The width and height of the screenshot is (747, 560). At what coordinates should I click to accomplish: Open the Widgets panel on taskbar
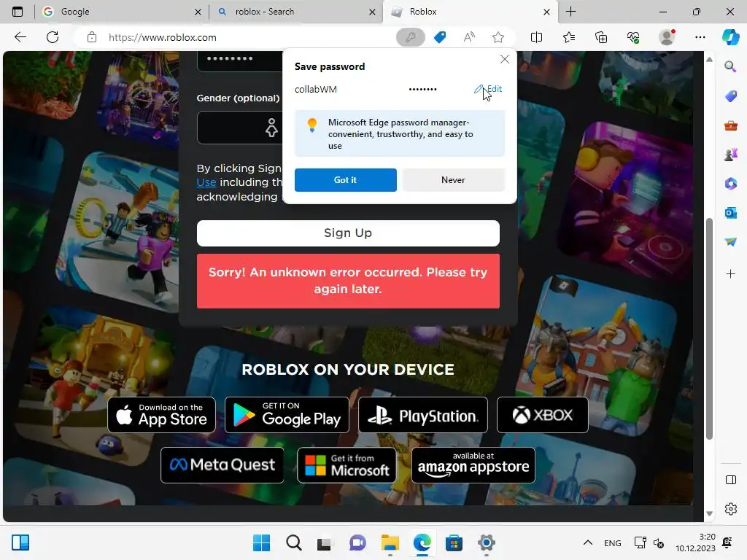point(20,542)
